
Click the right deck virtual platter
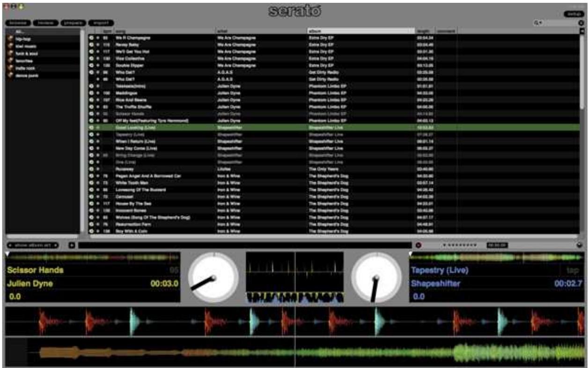coord(376,277)
